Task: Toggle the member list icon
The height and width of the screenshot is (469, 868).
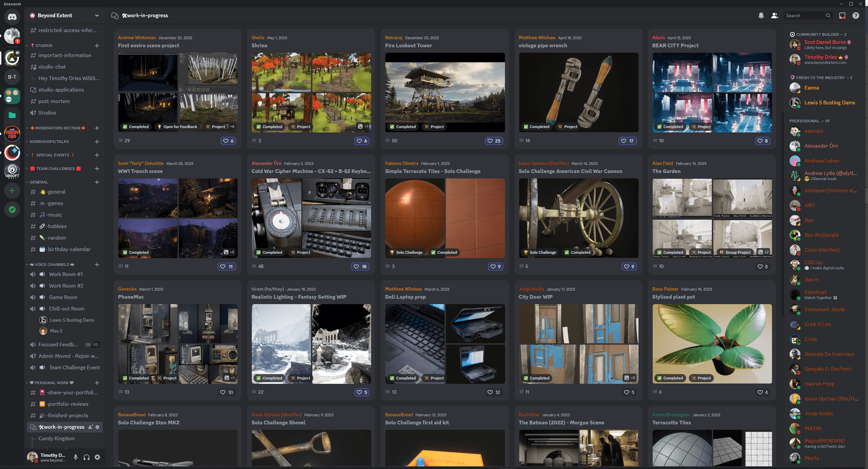Action: click(774, 16)
